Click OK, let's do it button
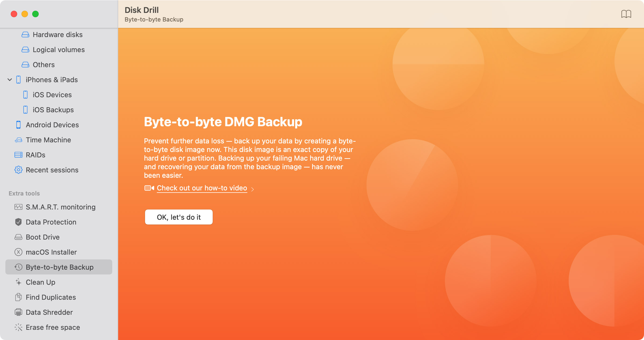Screen dimensions: 644x340 coord(179,217)
